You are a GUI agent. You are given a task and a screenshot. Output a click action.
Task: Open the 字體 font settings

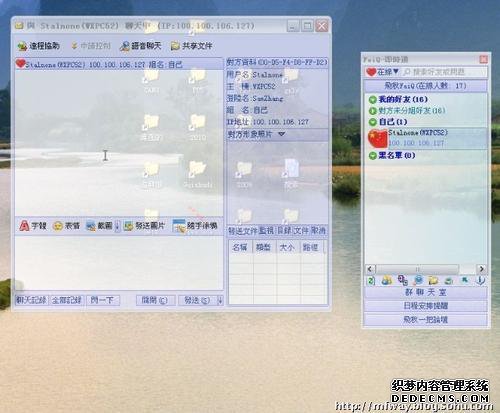pyautogui.click(x=33, y=226)
